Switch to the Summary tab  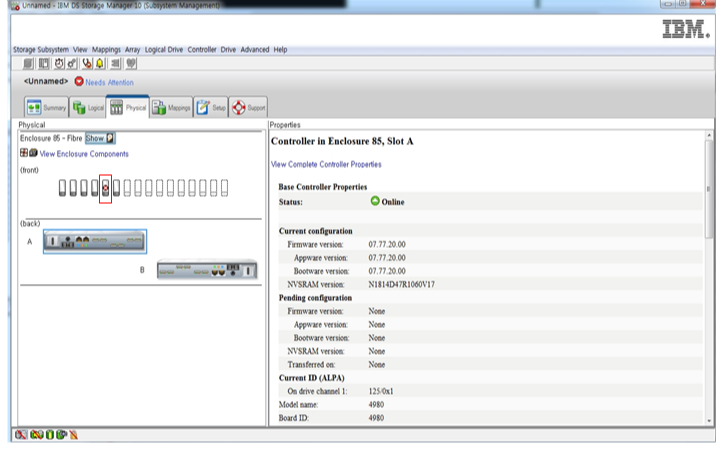pyautogui.click(x=46, y=108)
